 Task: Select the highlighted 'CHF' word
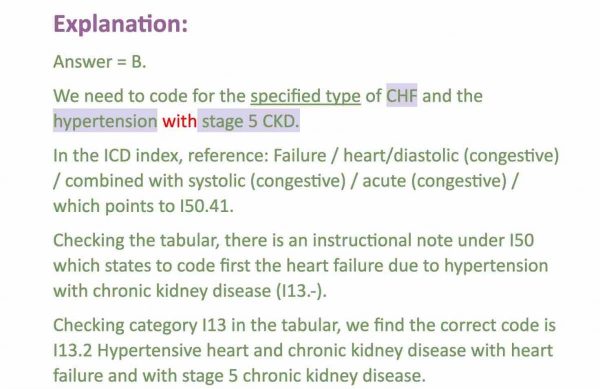(401, 96)
